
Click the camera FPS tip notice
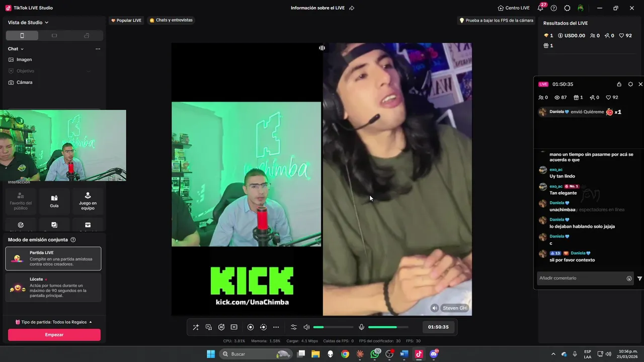pos(496,21)
